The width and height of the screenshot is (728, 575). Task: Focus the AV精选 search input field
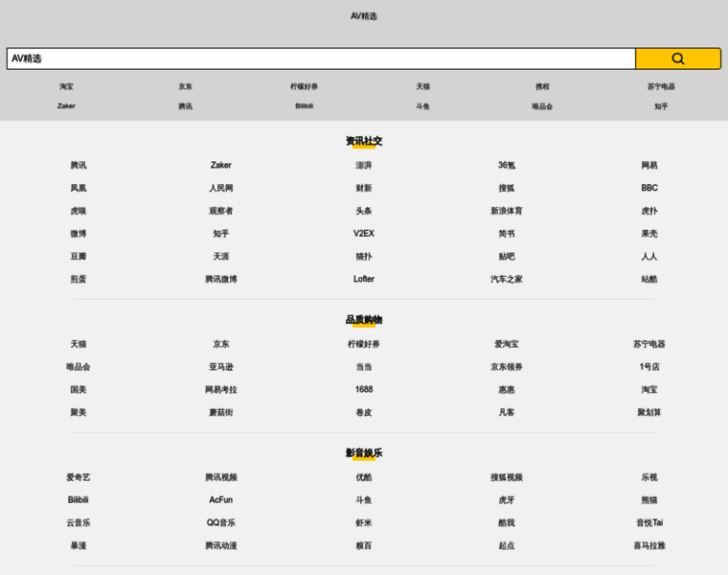point(321,58)
